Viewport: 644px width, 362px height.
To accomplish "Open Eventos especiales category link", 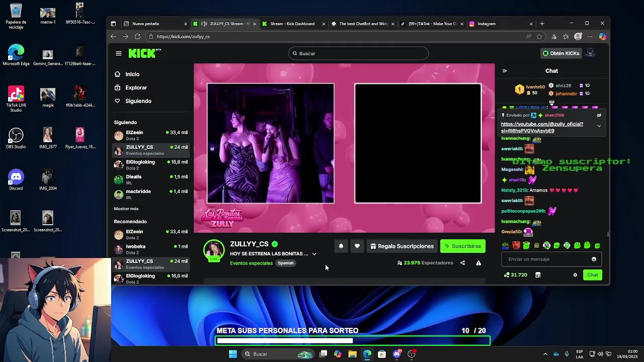I will click(x=251, y=263).
